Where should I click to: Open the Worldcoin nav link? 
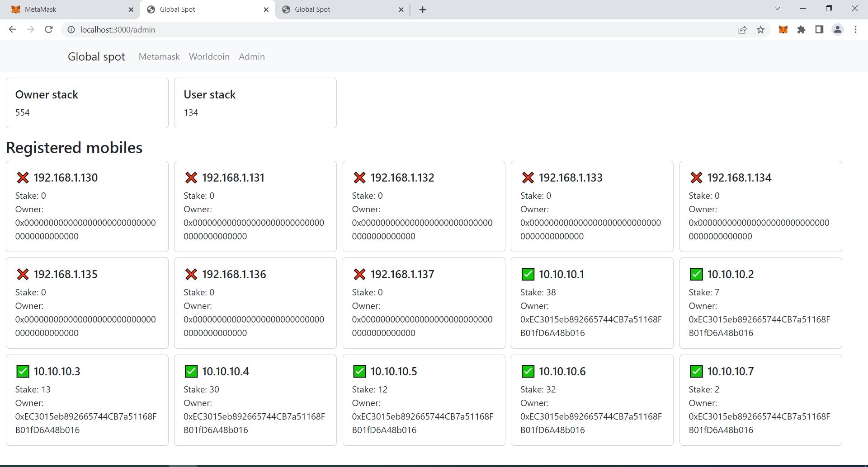[x=209, y=56]
